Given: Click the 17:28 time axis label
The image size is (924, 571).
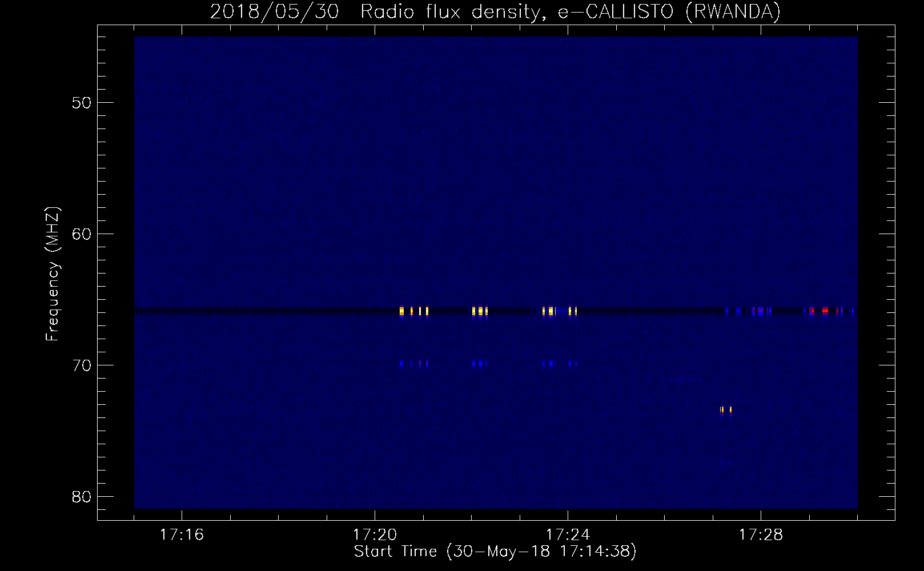Looking at the screenshot, I should click(761, 535).
